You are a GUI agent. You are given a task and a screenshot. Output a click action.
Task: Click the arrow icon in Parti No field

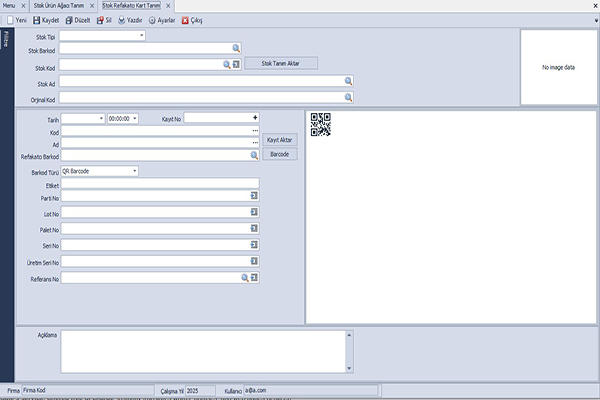[x=255, y=198]
